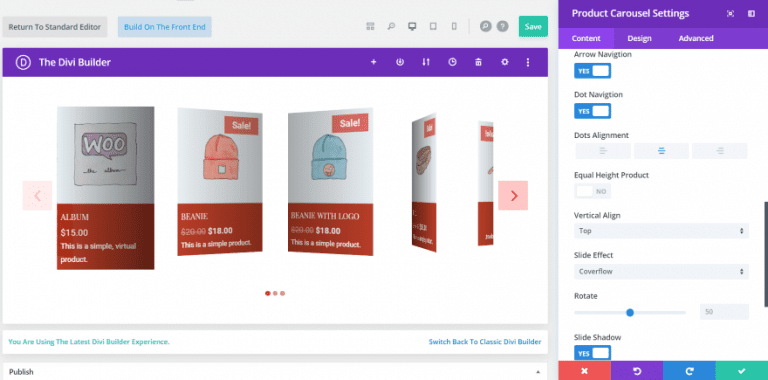768x380 pixels.
Task: Switch to desktop preview icon
Action: coord(412,26)
